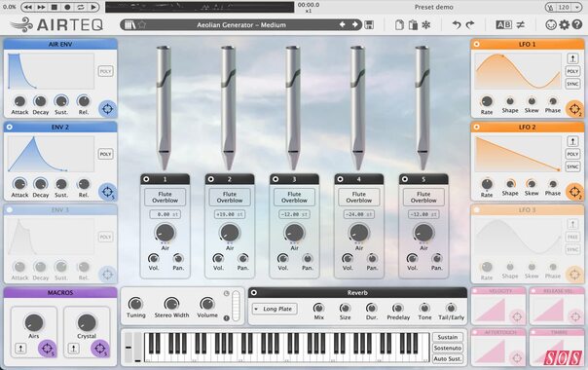This screenshot has height=370, width=588.
Task: Toggle pipe 2 power button
Action: click(x=210, y=179)
